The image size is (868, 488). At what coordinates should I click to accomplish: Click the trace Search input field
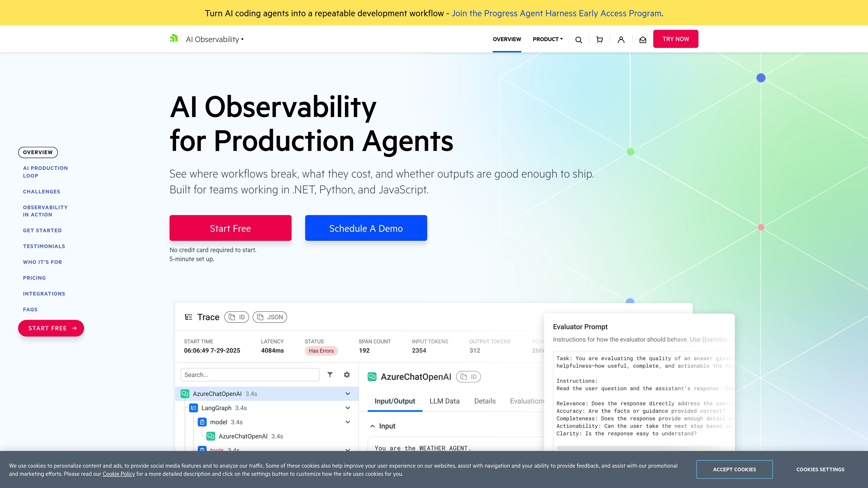click(x=250, y=375)
